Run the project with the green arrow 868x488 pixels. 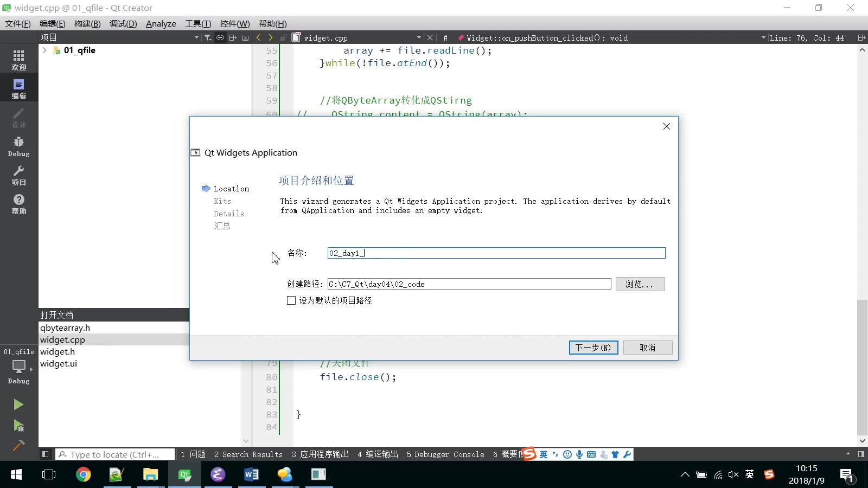coord(18,404)
